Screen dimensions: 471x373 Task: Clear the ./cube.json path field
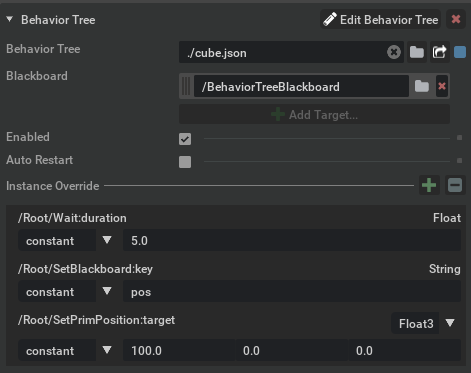click(394, 52)
